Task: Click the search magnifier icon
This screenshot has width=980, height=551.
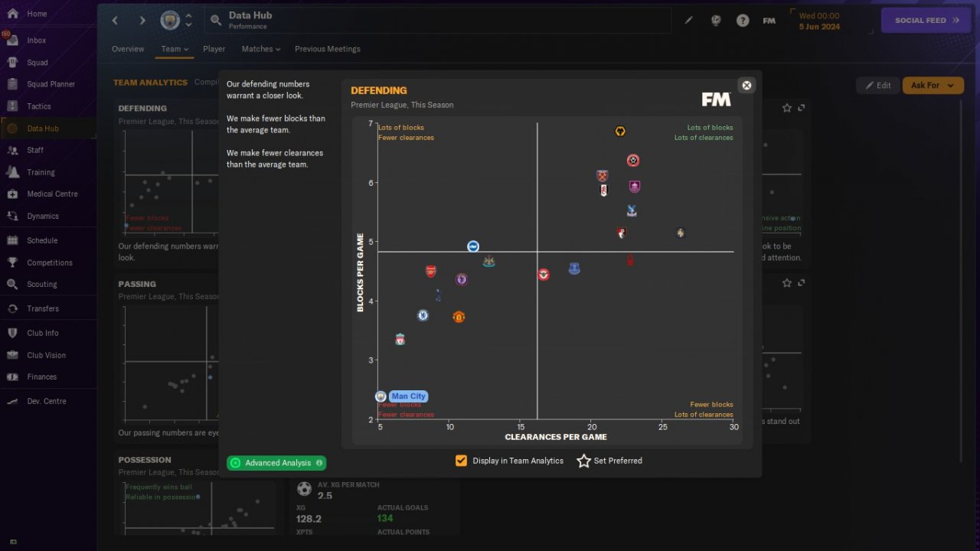Action: click(216, 21)
